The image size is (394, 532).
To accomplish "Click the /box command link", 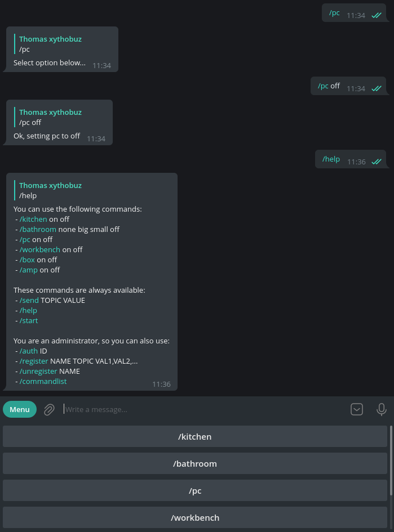I will (27, 260).
